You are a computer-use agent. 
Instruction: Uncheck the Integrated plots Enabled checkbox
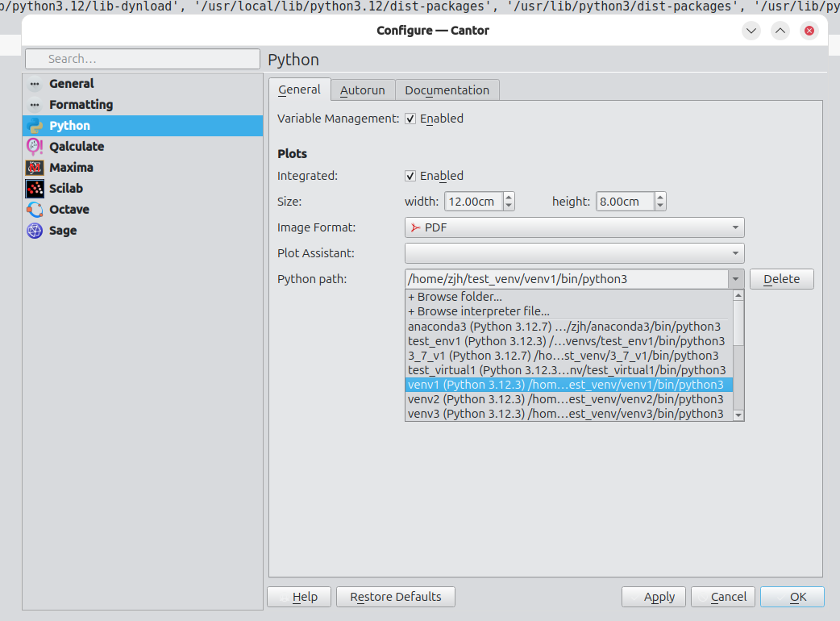coord(410,176)
